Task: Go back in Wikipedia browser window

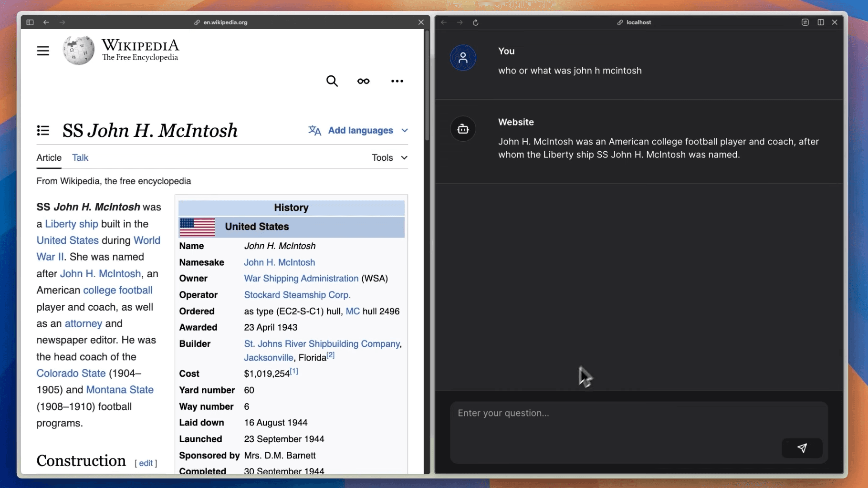Action: point(46,22)
